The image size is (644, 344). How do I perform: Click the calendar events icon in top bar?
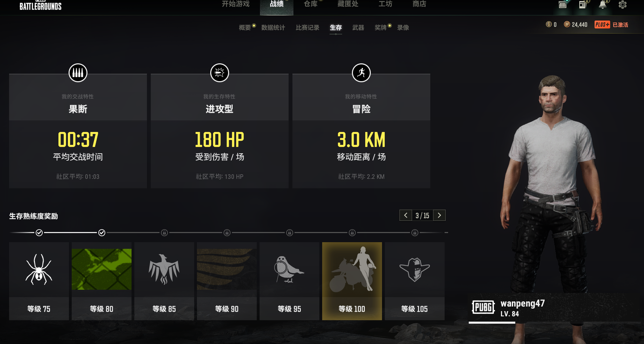click(x=562, y=5)
